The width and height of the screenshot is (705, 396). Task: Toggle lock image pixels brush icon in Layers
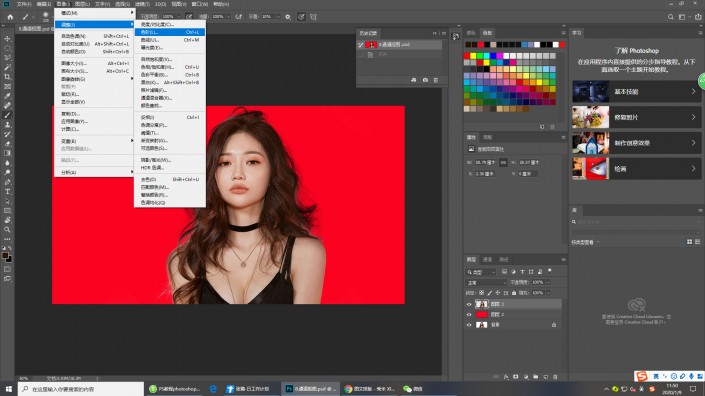(490, 293)
